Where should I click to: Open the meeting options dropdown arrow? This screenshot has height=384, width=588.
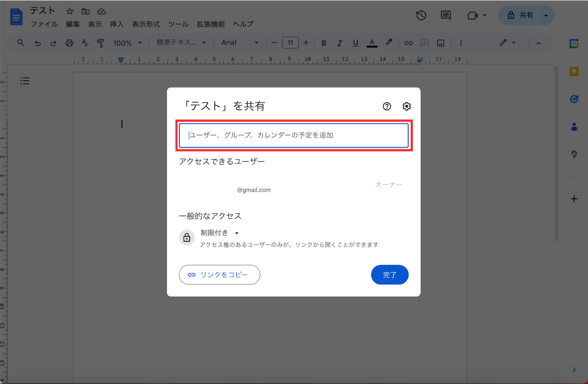coord(485,15)
